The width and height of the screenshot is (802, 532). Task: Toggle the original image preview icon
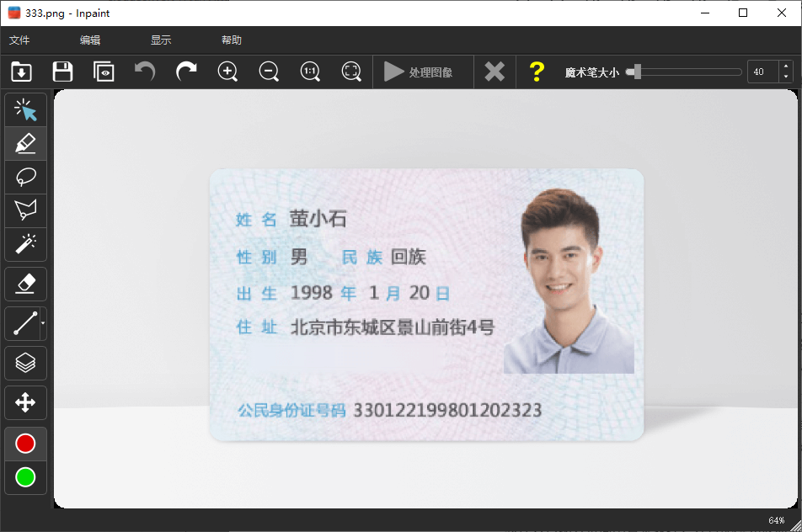tap(104, 72)
